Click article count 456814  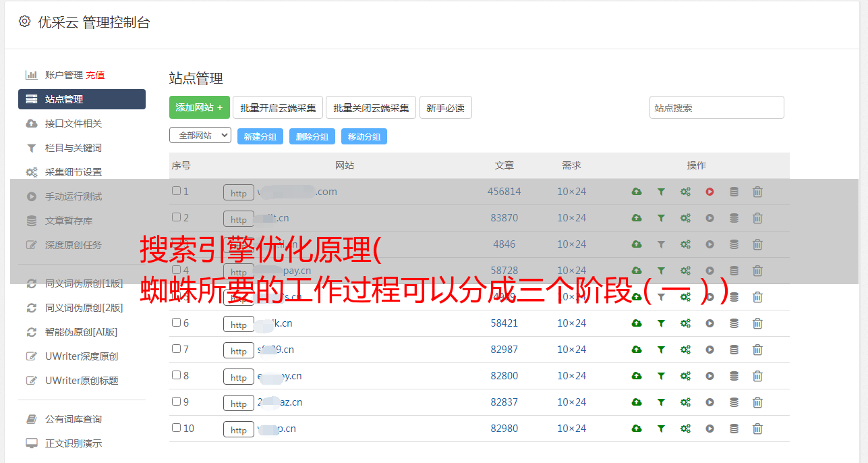tap(504, 192)
